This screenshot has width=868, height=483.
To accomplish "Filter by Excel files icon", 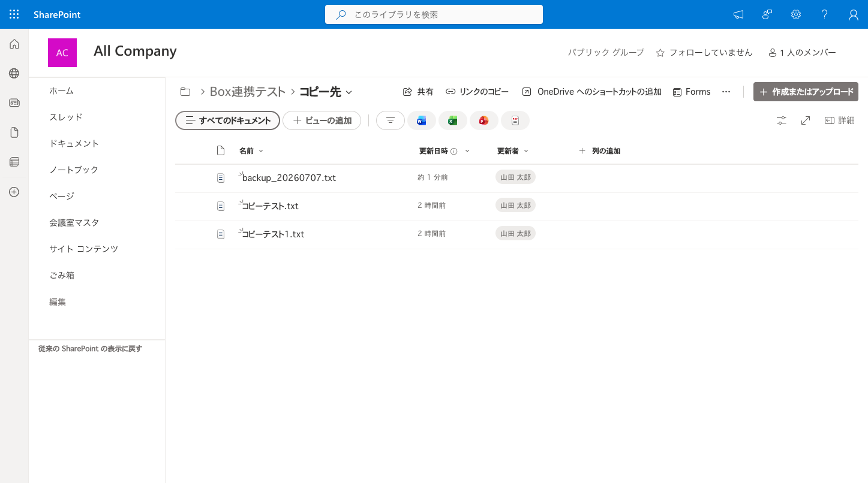I will [x=453, y=120].
